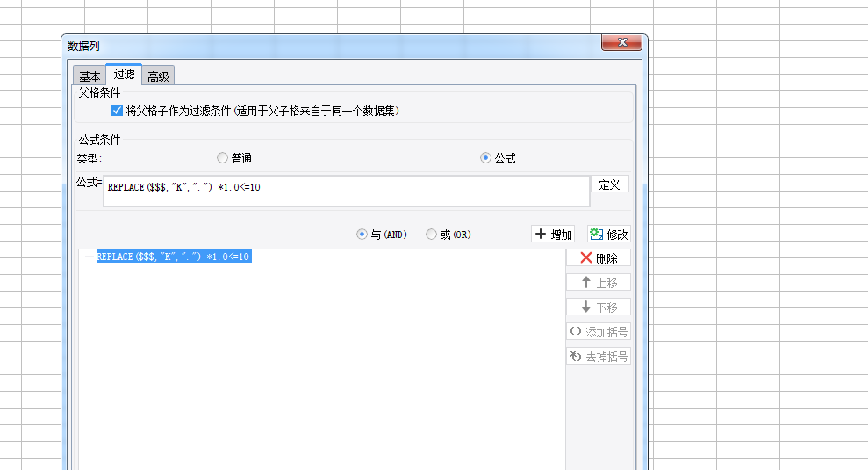
Task: Choose the 与(AND) radio option
Action: (362, 235)
